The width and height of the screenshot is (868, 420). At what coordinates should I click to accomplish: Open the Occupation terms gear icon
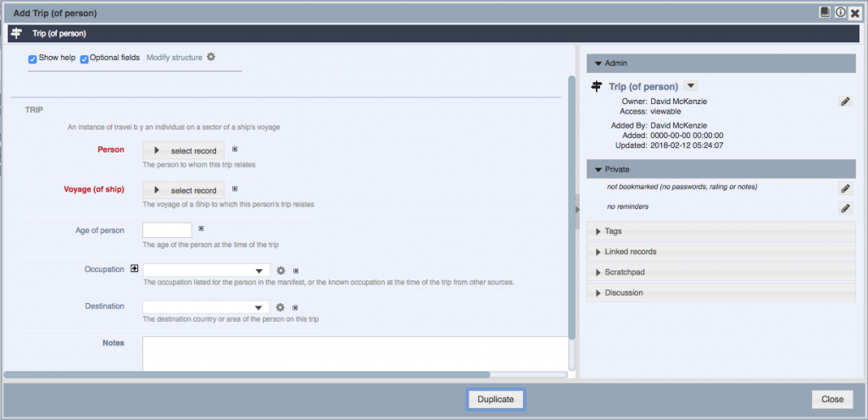(x=281, y=270)
